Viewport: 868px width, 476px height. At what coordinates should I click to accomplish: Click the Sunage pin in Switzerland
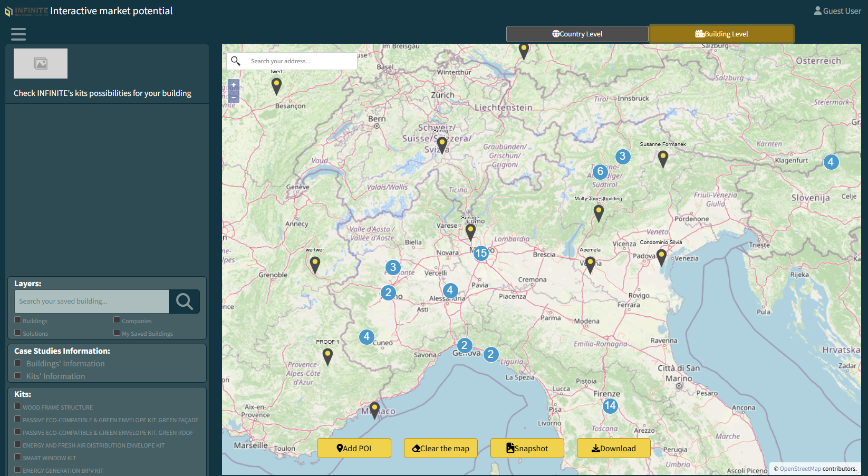pyautogui.click(x=442, y=145)
